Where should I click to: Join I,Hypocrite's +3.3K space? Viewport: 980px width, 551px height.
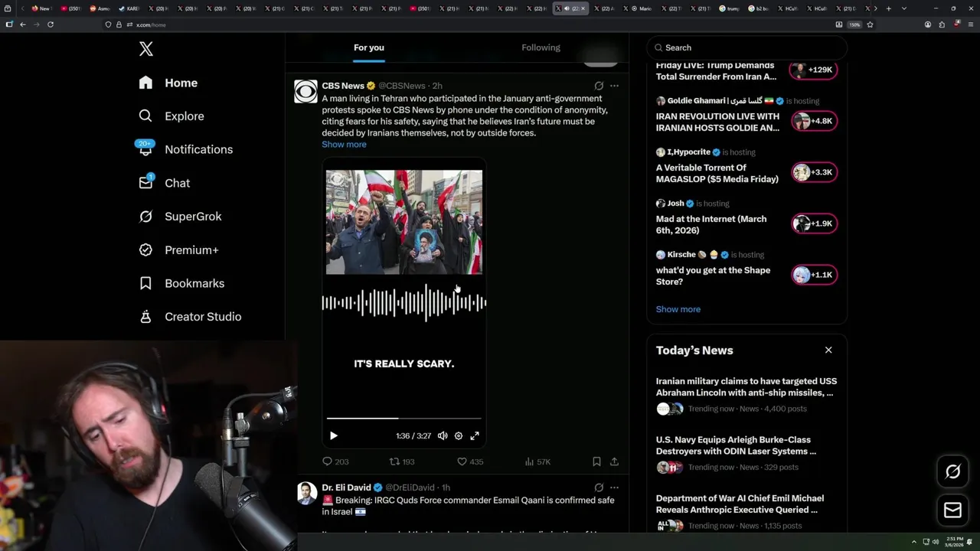click(x=814, y=172)
